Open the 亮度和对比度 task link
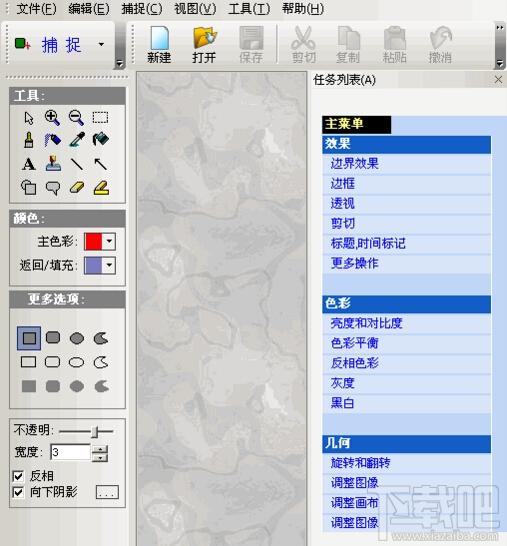507x546 pixels. (x=366, y=323)
